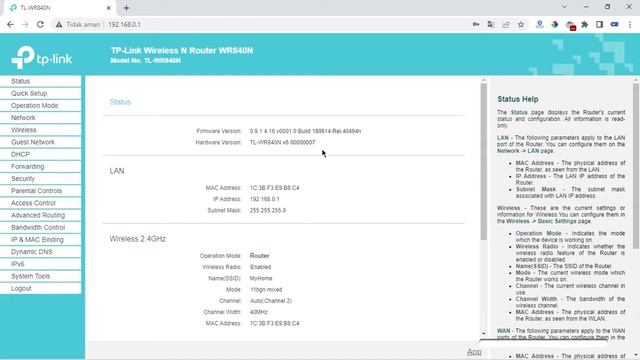Click the browser forward arrow
Viewport: 640px width, 360px height.
coord(25,24)
